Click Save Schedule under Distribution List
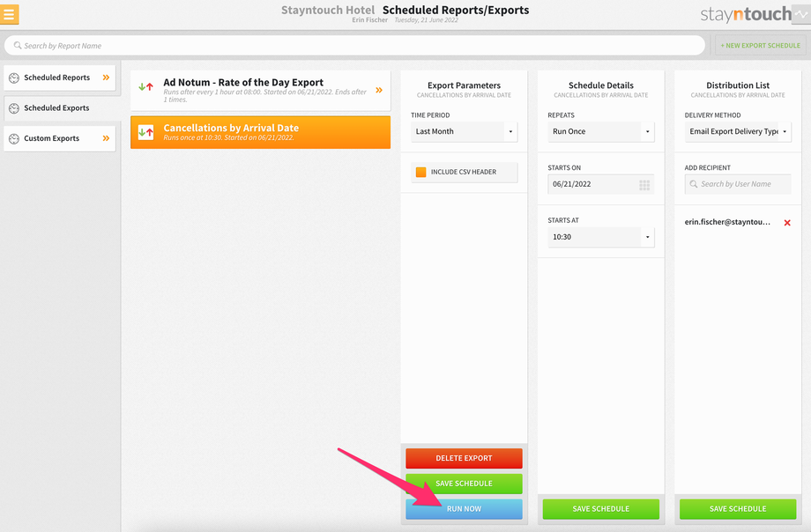The image size is (811, 532). point(738,509)
